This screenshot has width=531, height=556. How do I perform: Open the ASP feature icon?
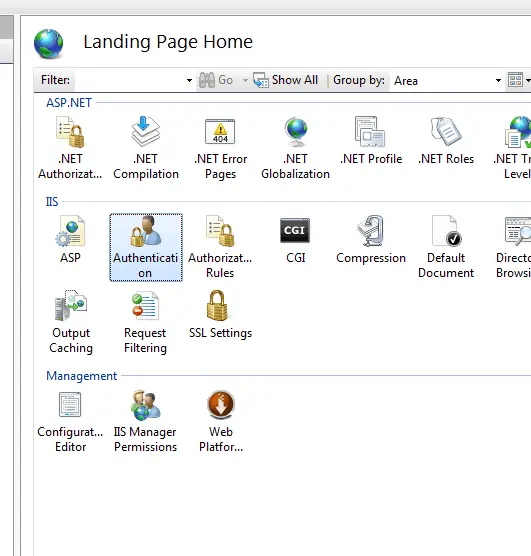click(x=70, y=240)
